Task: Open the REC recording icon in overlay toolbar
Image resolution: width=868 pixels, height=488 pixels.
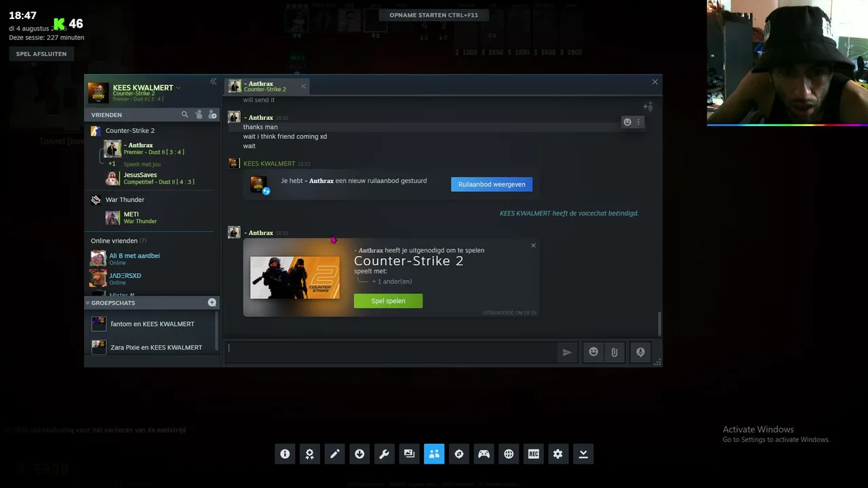Action: tap(534, 454)
